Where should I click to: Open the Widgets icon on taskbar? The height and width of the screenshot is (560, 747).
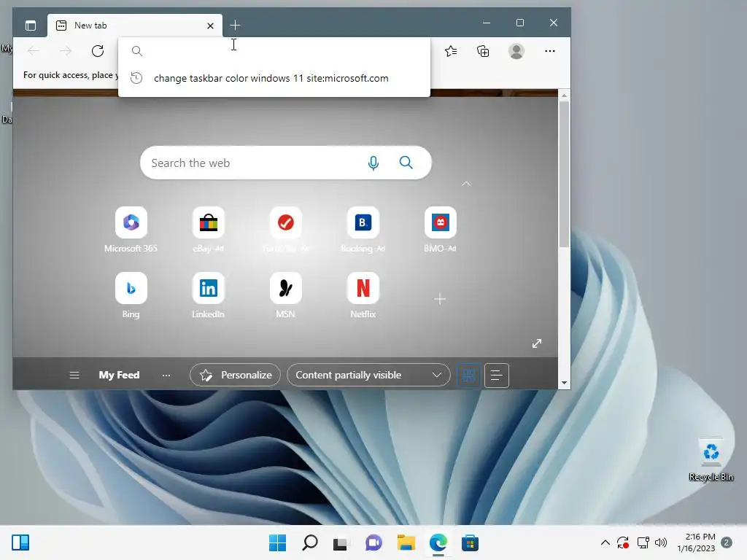click(20, 542)
